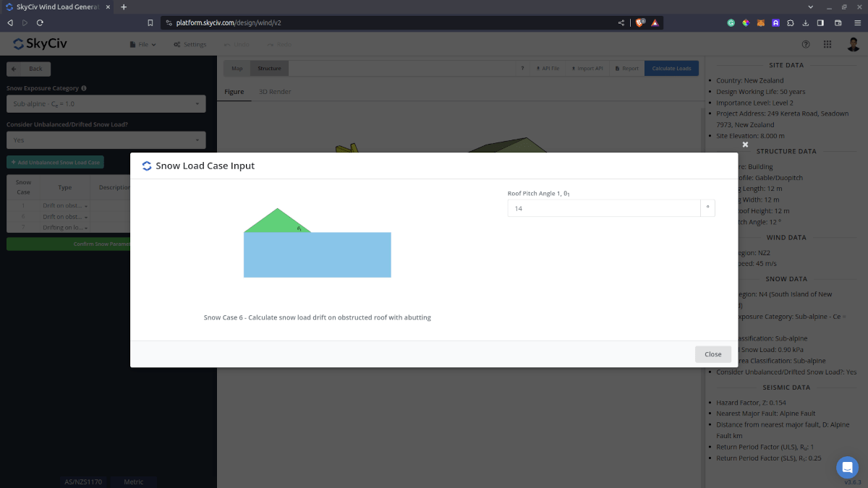Click the SkyCiv icon in the dialog title
Screen dimensions: 868x488
pyautogui.click(x=147, y=166)
